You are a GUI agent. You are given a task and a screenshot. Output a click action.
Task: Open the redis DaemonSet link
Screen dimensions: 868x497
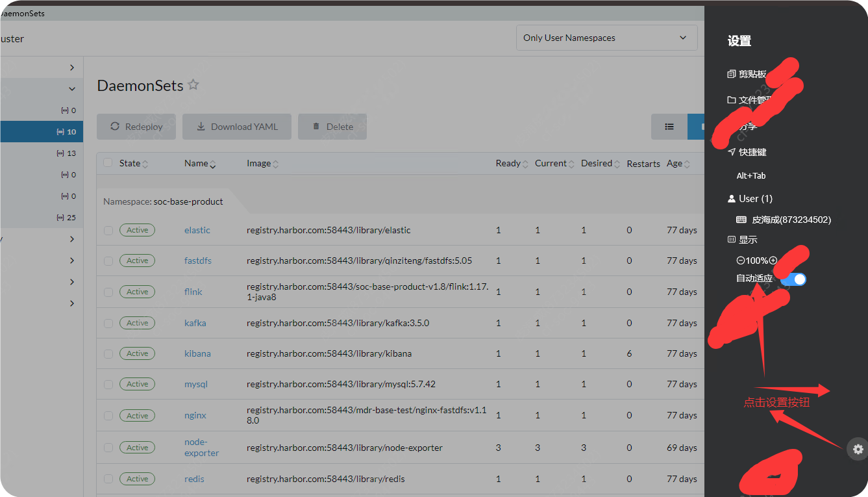(x=194, y=479)
